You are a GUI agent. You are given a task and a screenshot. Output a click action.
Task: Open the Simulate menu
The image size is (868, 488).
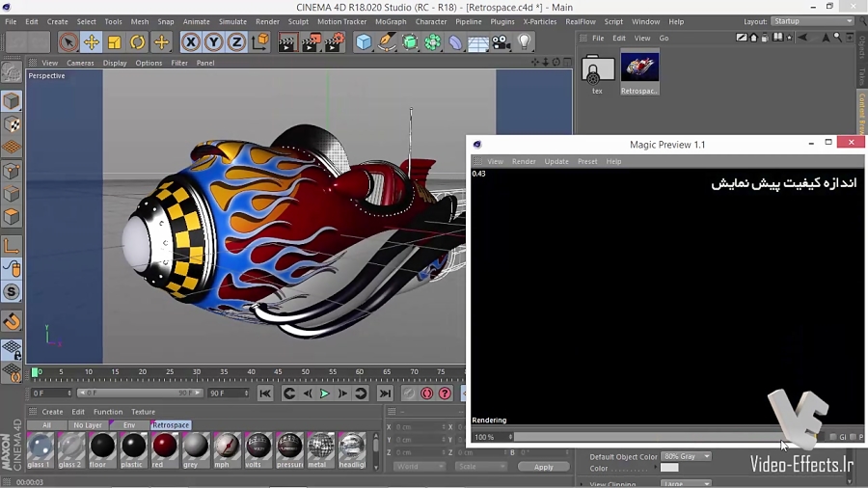232,21
